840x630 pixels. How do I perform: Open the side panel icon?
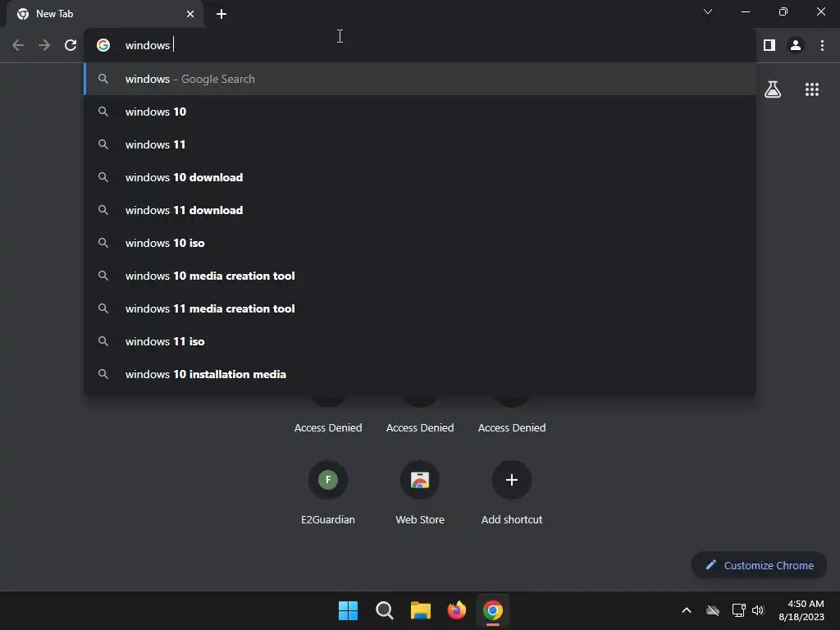tap(769, 45)
